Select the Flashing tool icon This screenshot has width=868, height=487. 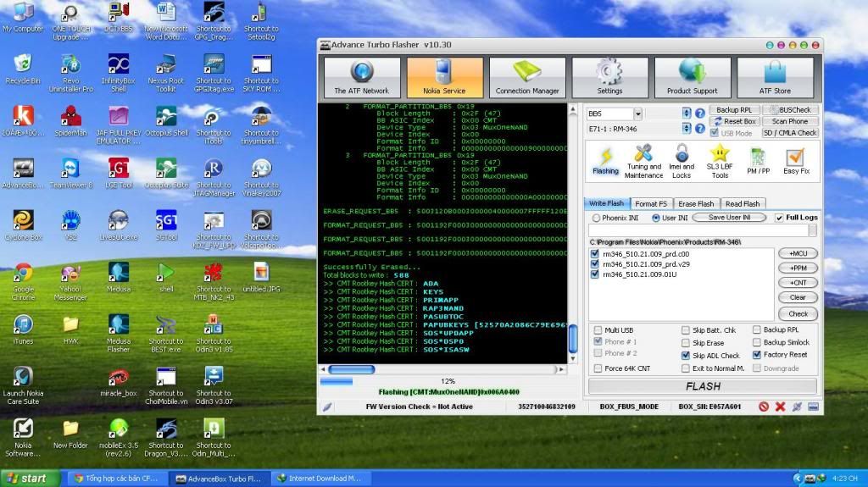605,161
